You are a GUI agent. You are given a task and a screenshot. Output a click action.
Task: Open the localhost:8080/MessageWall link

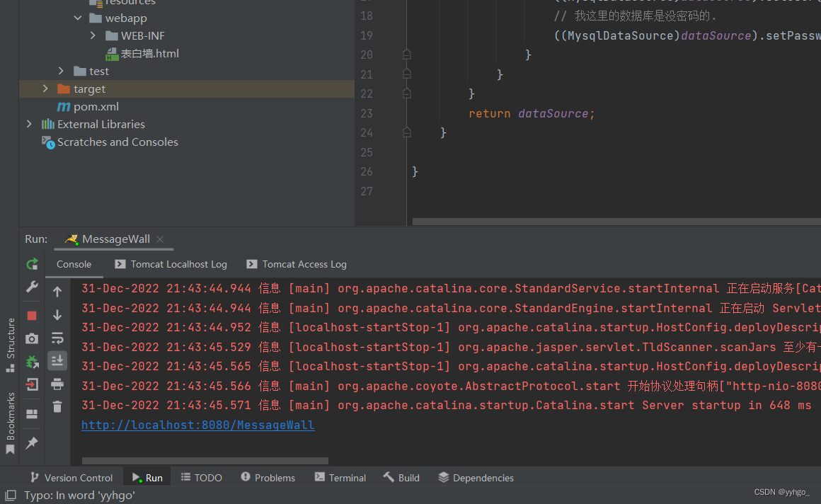197,425
